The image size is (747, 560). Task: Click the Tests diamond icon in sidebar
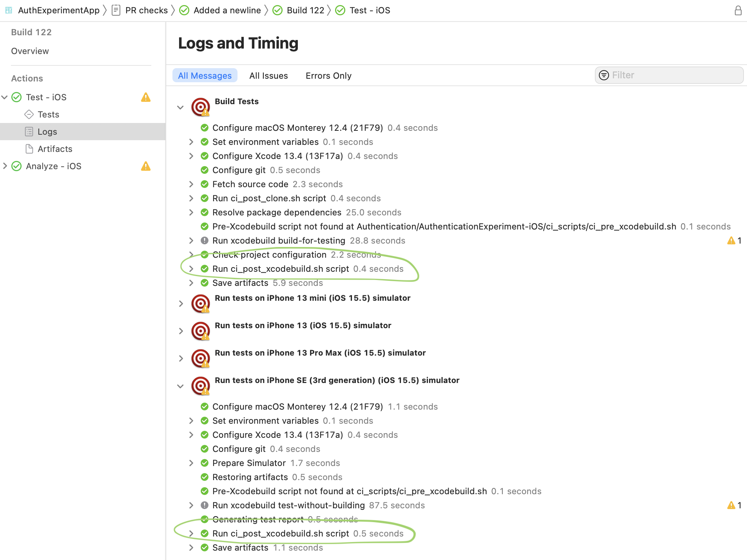[x=29, y=114]
